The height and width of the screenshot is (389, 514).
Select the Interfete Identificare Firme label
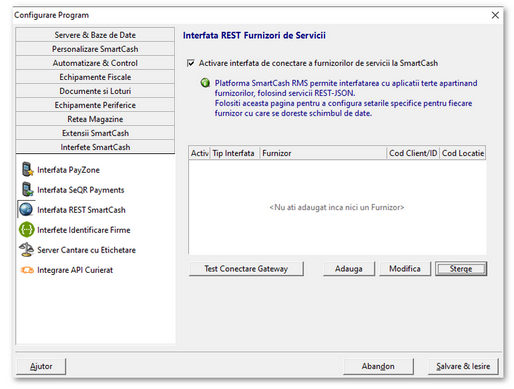[x=84, y=230]
